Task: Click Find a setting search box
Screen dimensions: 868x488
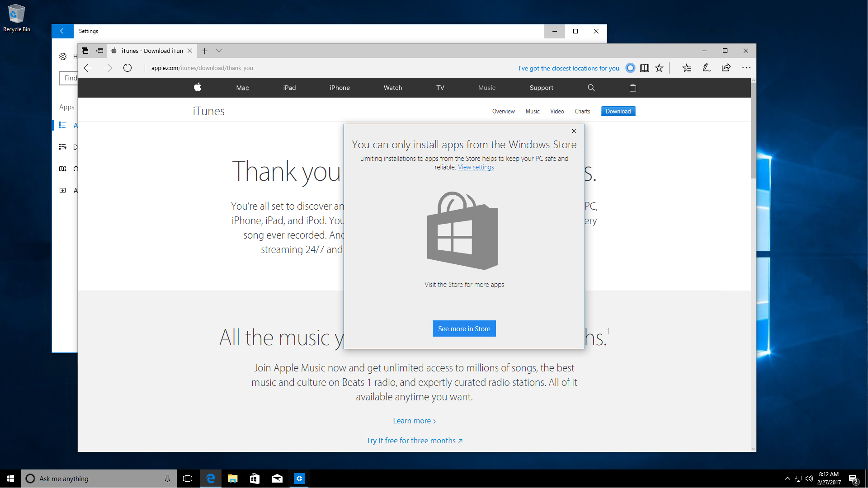Action: click(69, 78)
